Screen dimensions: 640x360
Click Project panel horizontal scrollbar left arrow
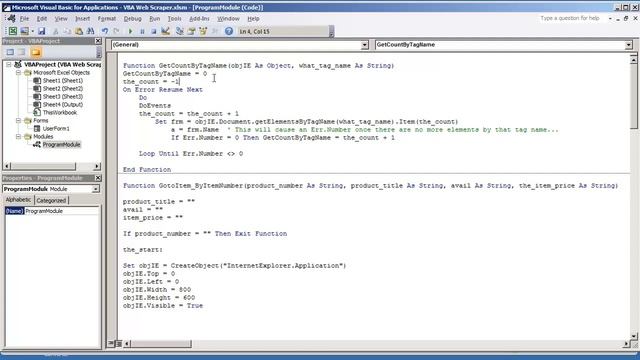[7, 166]
